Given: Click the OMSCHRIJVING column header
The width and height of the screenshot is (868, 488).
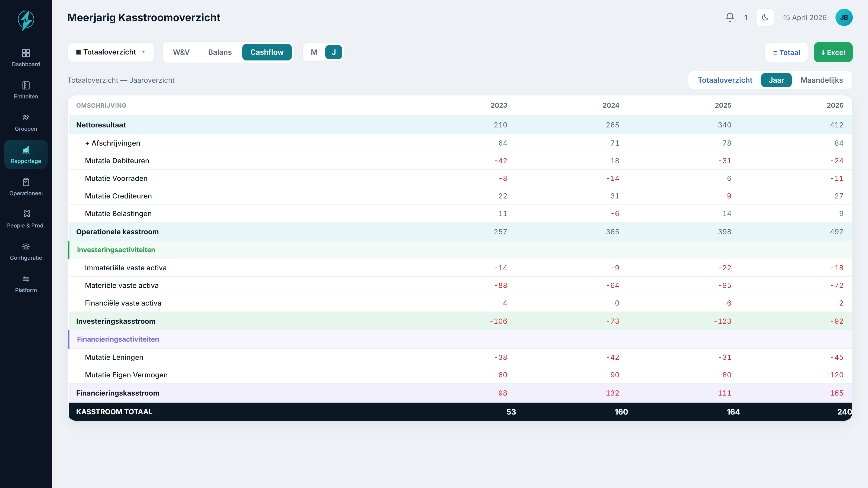Looking at the screenshot, I should 101,105.
